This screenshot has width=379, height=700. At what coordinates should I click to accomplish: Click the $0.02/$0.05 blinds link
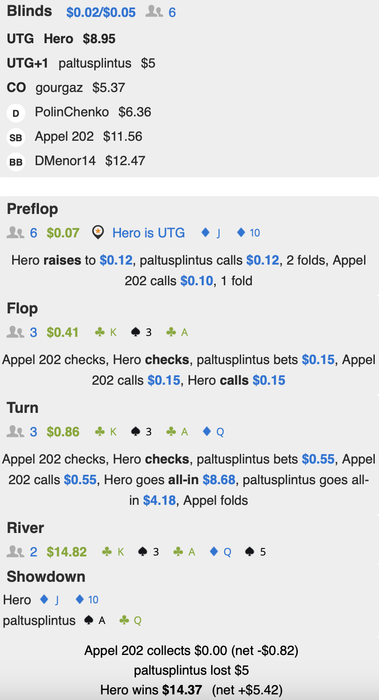(x=101, y=12)
